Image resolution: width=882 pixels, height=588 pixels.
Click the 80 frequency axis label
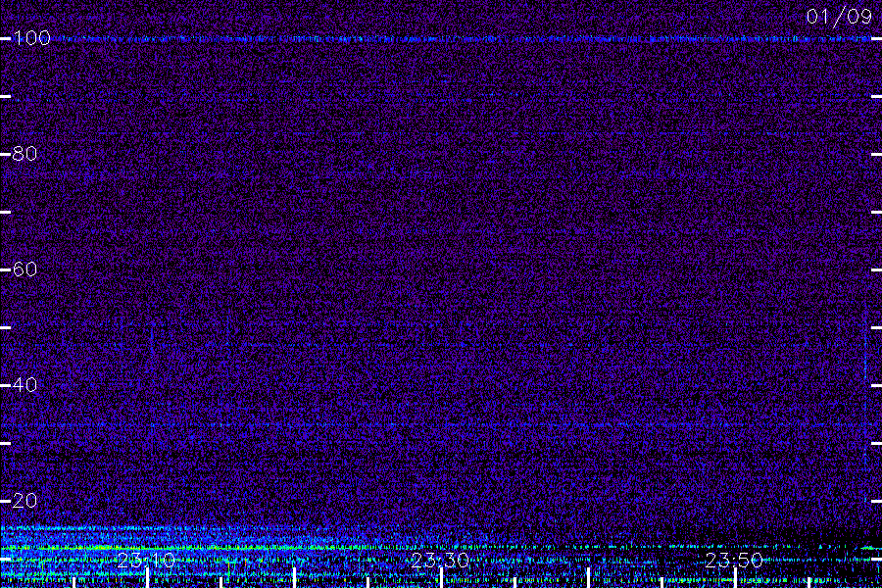[x=24, y=154]
